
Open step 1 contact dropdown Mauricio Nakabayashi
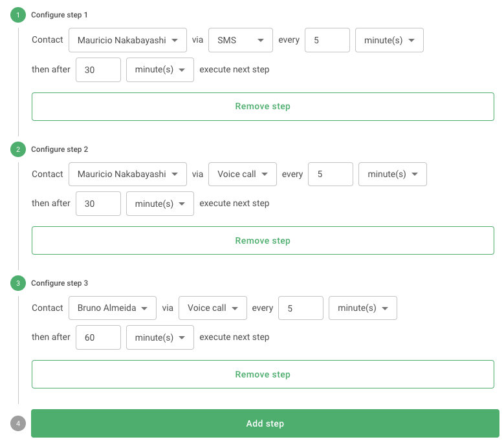[x=127, y=40]
